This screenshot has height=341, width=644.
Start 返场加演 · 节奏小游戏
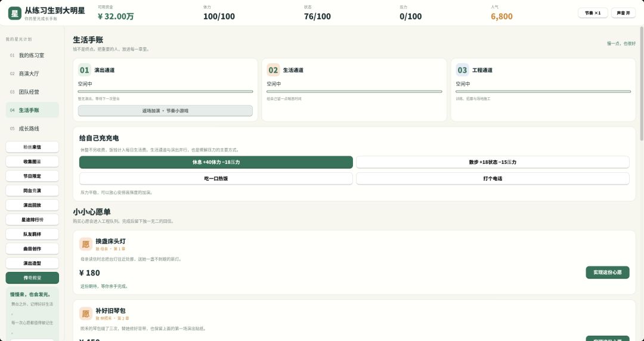click(165, 110)
